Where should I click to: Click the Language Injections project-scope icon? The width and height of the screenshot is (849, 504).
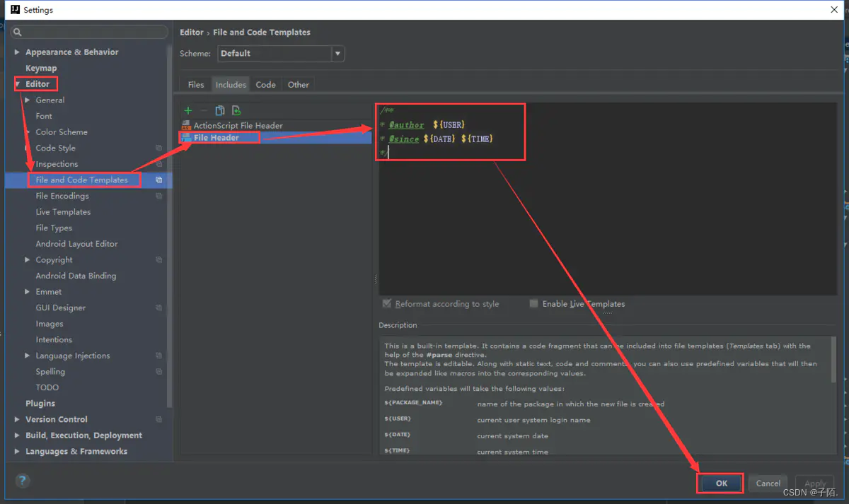point(159,356)
